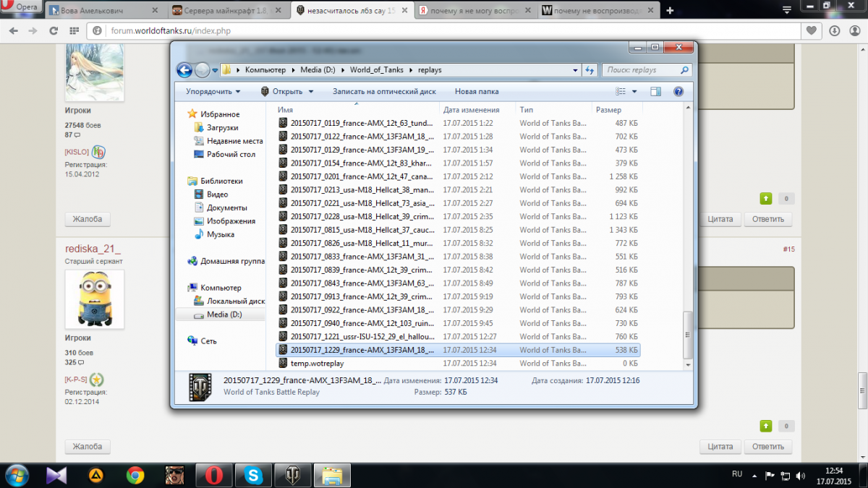Click the Explorer Forward navigation arrow
This screenshot has height=488, width=868.
tap(203, 70)
